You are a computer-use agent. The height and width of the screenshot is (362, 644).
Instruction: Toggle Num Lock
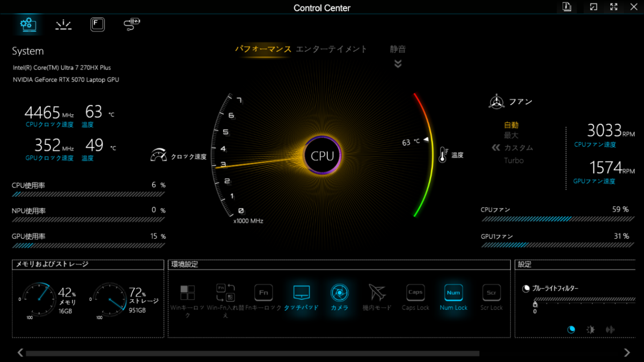tap(453, 293)
